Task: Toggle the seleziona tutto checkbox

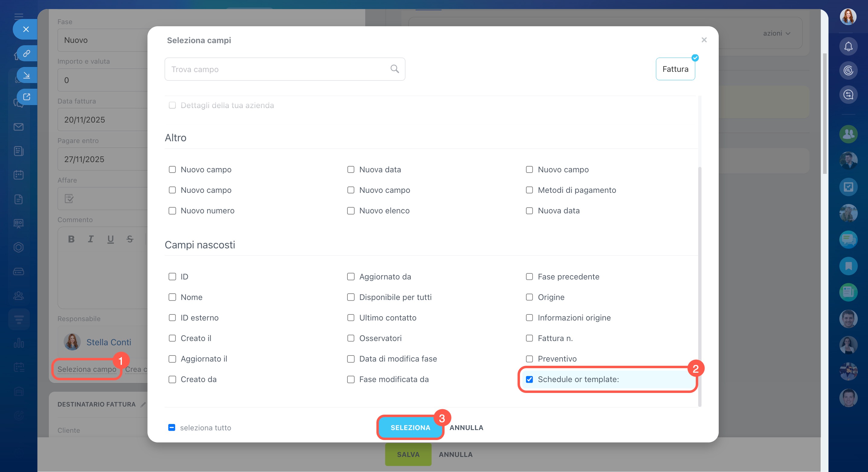Action: [172, 428]
